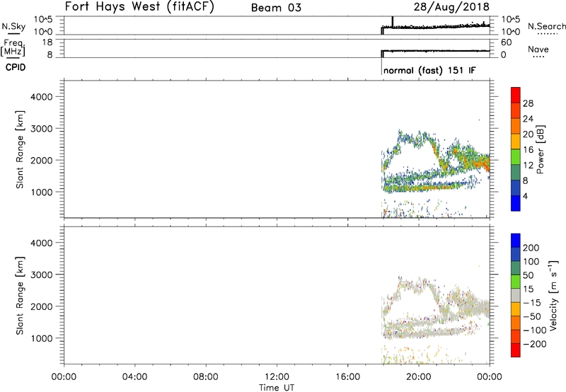
Task: Click the Velocity [m s-1] axis title
Action: tap(553, 295)
